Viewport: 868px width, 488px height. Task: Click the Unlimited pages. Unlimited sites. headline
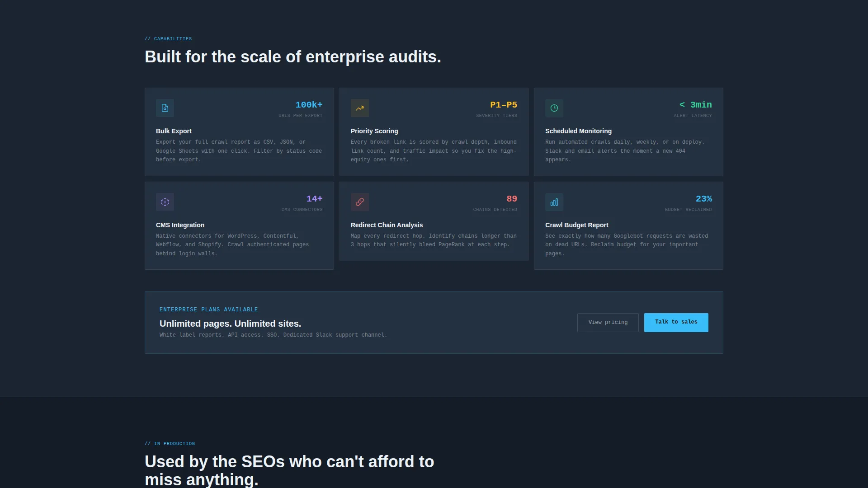pos(230,324)
